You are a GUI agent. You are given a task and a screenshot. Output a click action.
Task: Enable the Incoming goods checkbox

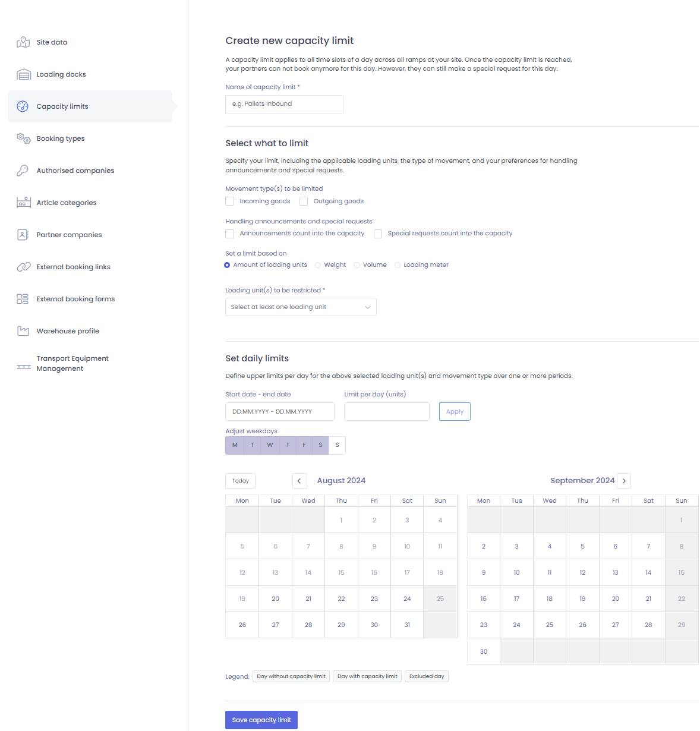(229, 201)
